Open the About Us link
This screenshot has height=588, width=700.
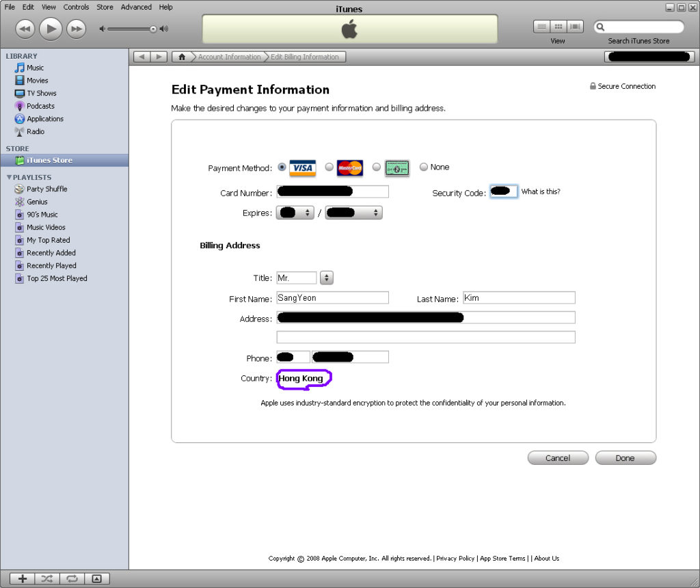point(547,559)
